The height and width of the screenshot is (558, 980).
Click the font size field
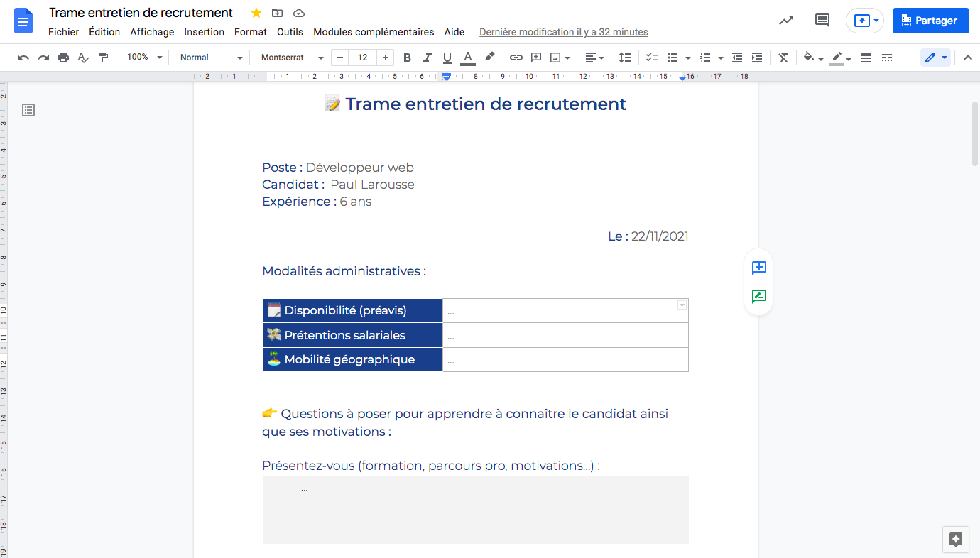tap(363, 58)
